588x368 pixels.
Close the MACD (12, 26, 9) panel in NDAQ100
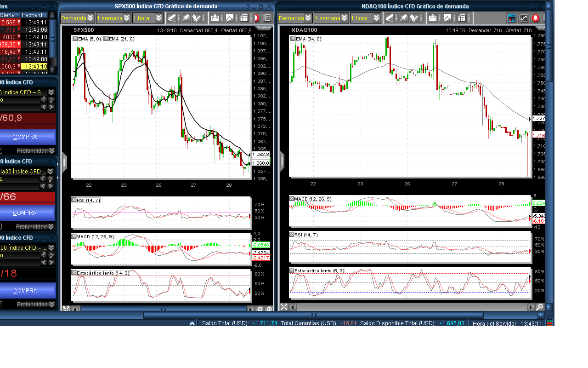[x=292, y=199]
